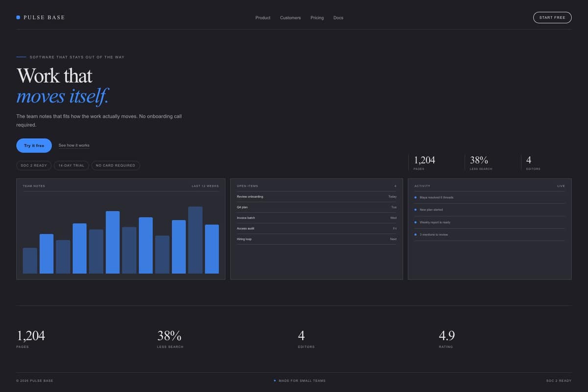Click the Tue due label
This screenshot has width=588, height=392.
(x=394, y=207)
